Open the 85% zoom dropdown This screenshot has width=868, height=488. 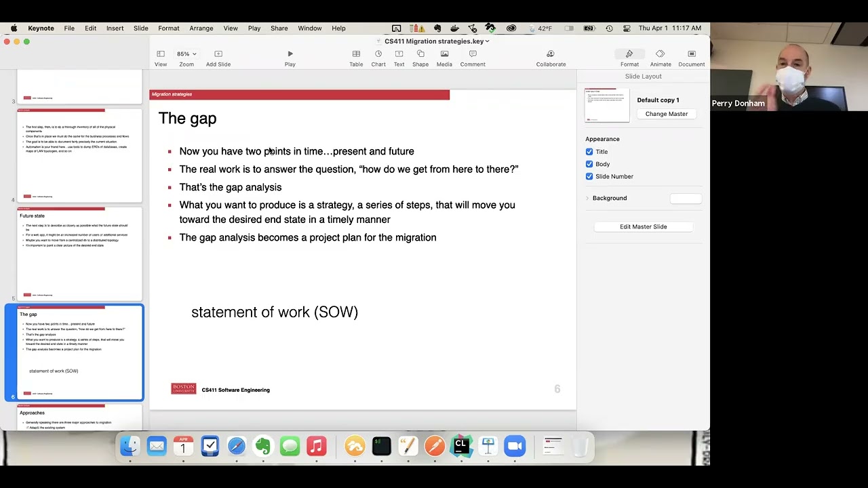[x=186, y=54]
